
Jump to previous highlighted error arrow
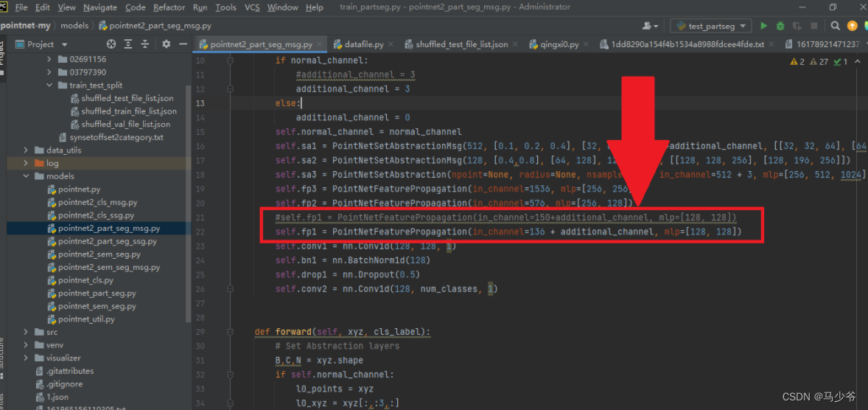[858, 61]
